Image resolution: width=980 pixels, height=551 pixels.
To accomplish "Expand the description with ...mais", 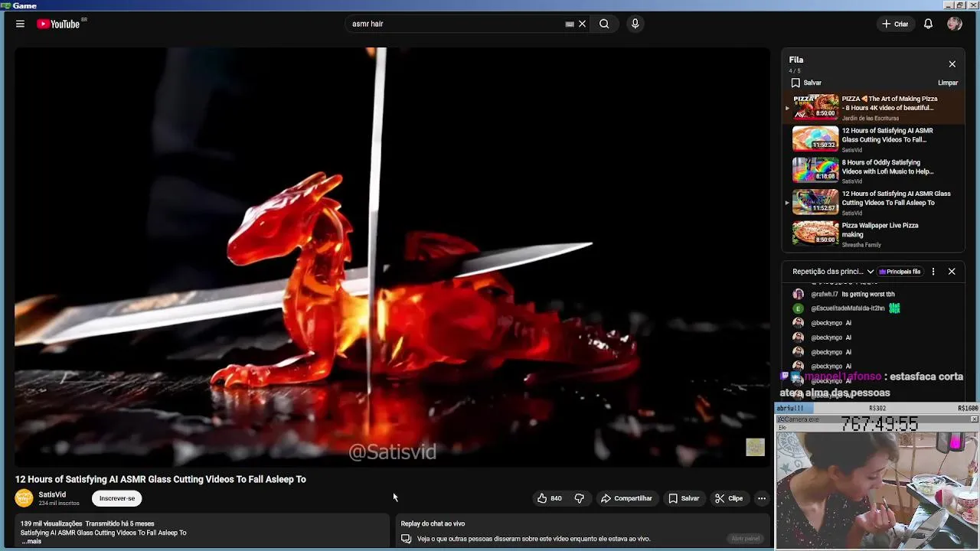I will (31, 541).
